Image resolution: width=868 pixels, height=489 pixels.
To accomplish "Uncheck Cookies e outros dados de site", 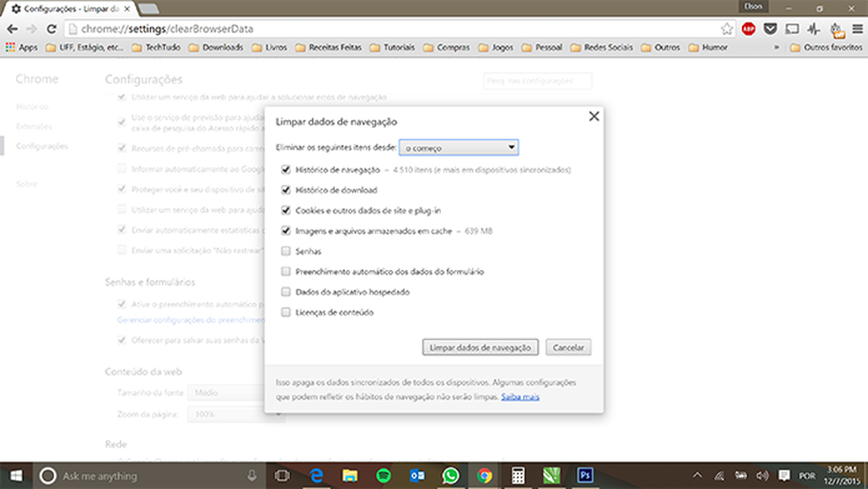I will click(286, 210).
